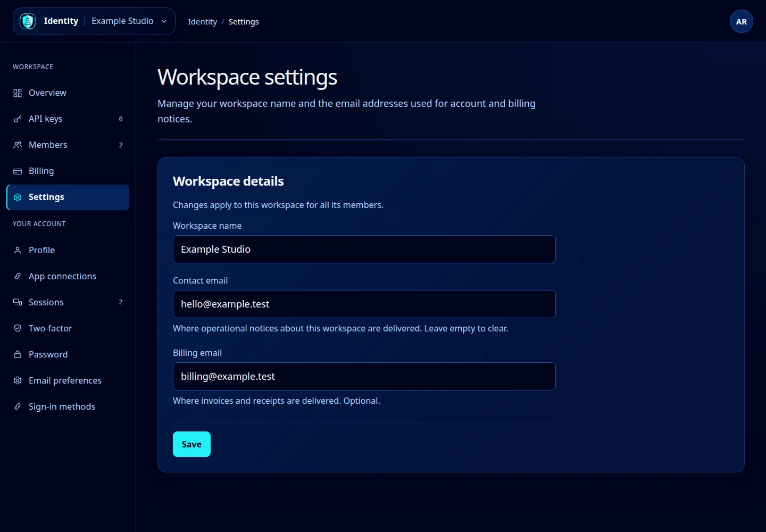The height and width of the screenshot is (532, 766).
Task: Click the Sessions devices icon
Action: (x=18, y=302)
